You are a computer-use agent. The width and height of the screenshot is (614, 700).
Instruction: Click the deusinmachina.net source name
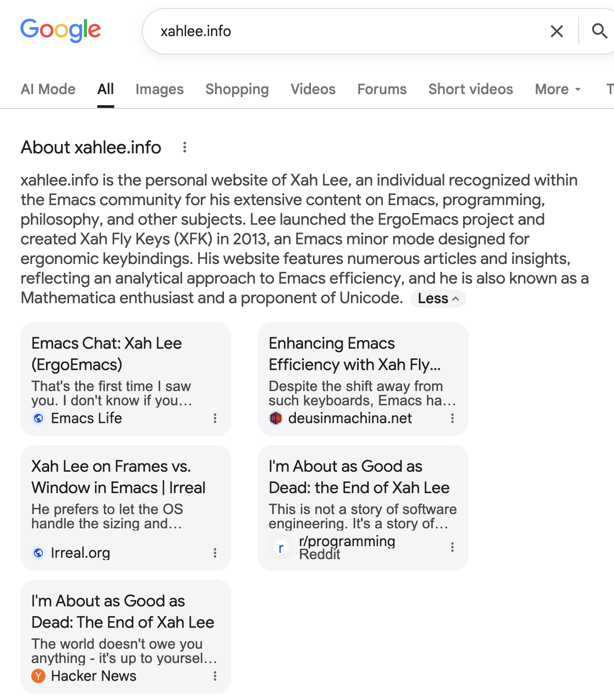(x=350, y=418)
